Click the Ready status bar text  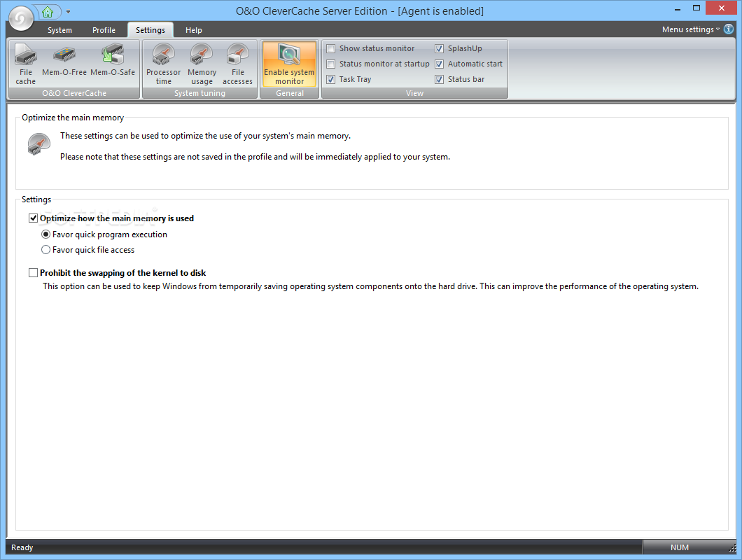pos(22,547)
